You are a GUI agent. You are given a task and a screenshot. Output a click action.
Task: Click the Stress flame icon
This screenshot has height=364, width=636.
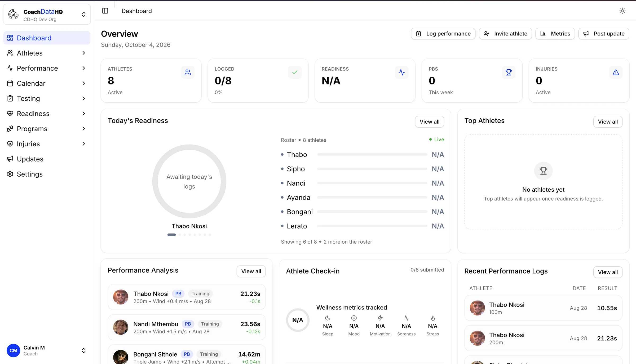click(x=432, y=318)
